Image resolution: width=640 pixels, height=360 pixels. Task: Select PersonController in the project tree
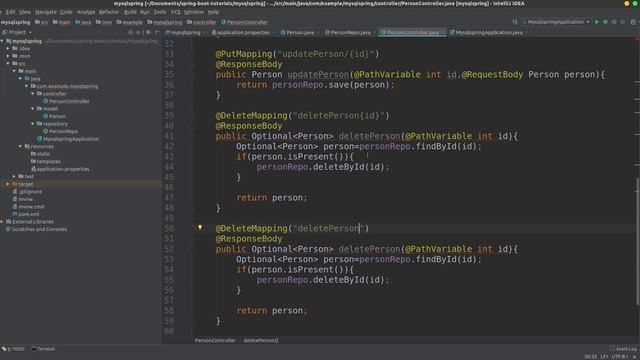click(69, 101)
